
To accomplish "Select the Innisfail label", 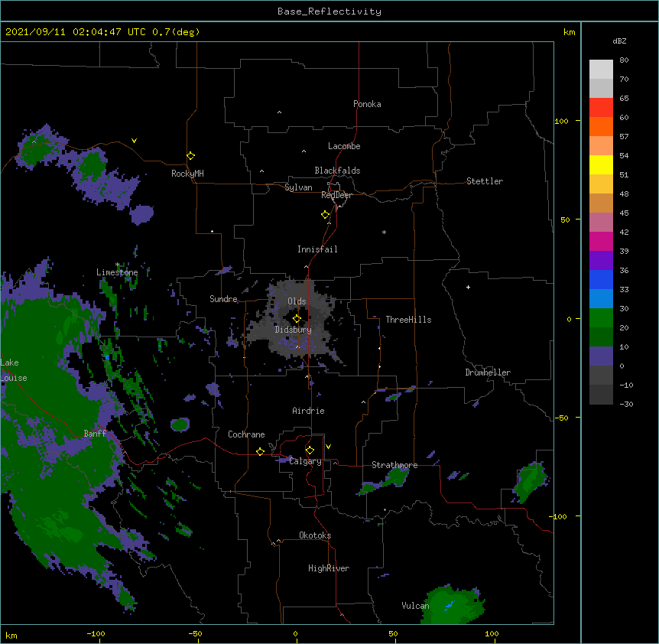I will [317, 249].
